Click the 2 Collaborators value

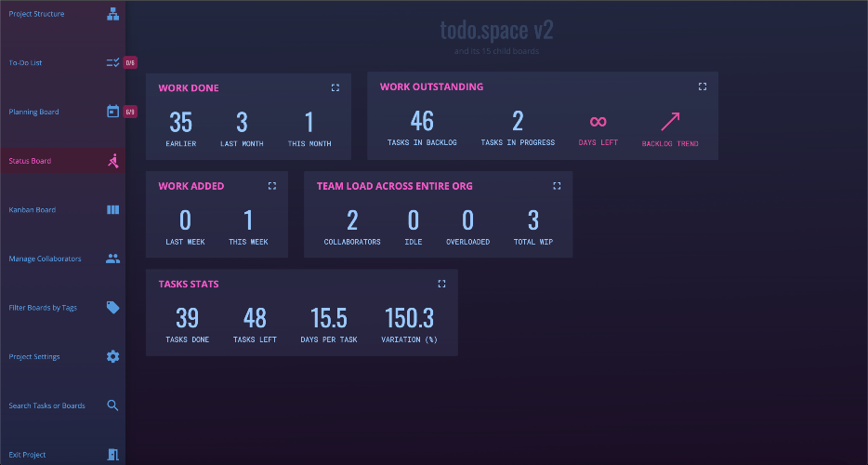(x=352, y=220)
